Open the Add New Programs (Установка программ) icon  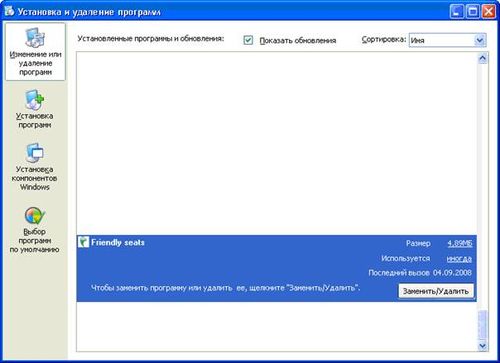[x=34, y=100]
